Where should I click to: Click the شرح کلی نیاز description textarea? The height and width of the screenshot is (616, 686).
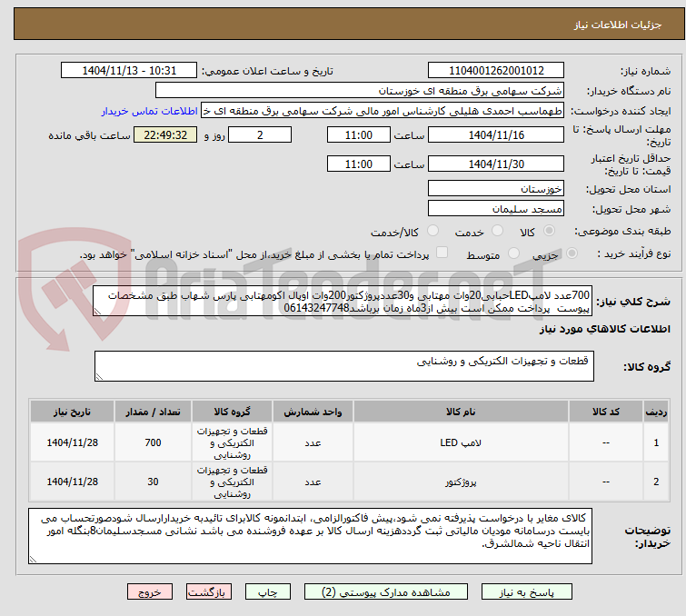[343, 301]
